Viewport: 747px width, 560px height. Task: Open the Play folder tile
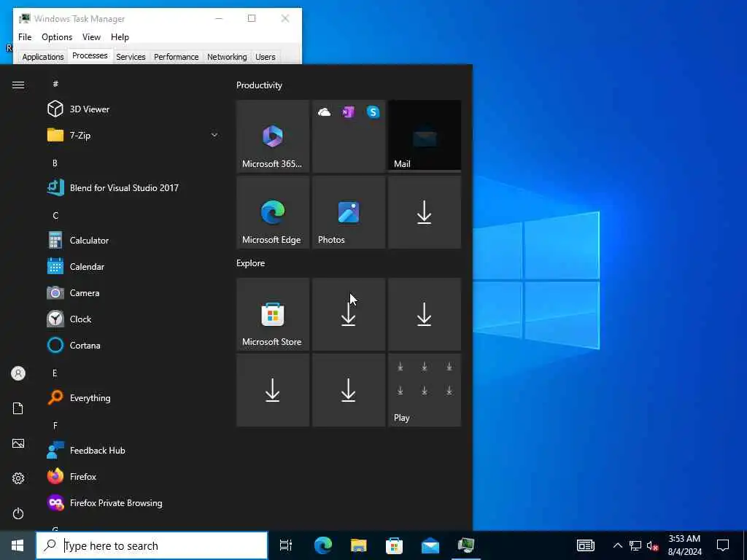click(x=425, y=390)
